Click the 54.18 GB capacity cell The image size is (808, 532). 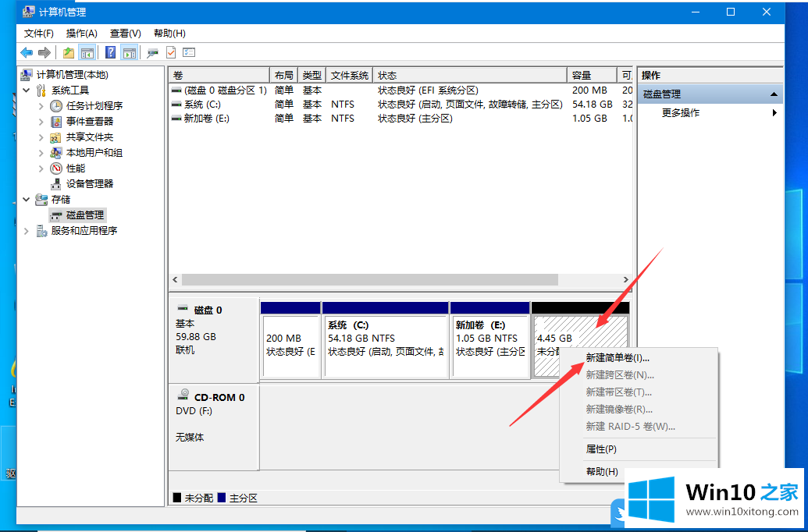(x=592, y=105)
